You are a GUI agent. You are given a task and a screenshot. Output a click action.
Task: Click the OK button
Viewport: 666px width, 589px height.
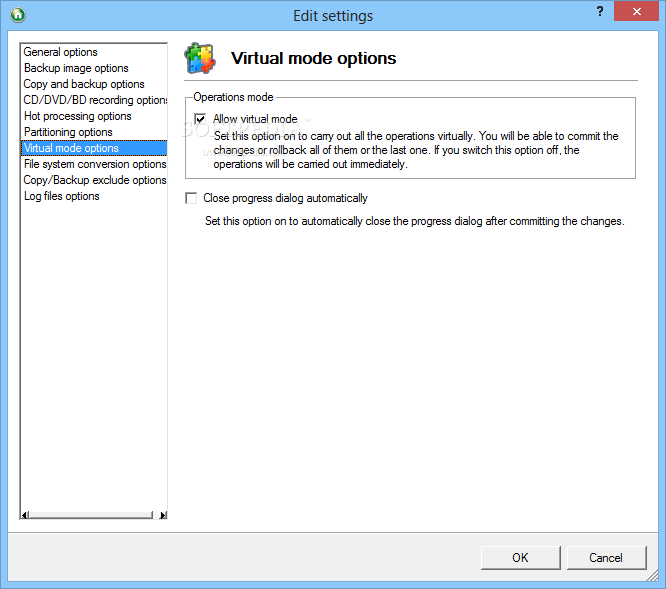tap(520, 558)
